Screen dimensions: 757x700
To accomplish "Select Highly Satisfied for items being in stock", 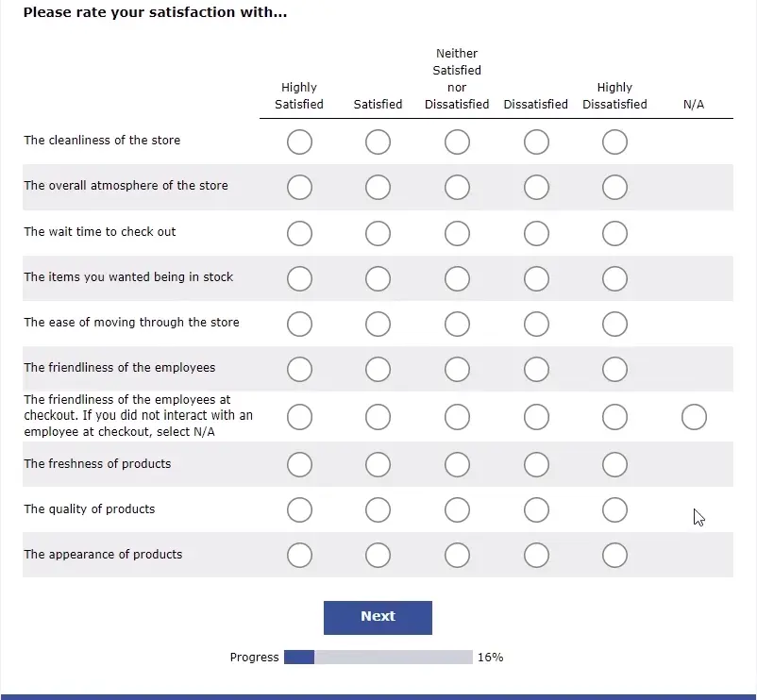I will coord(299,278).
